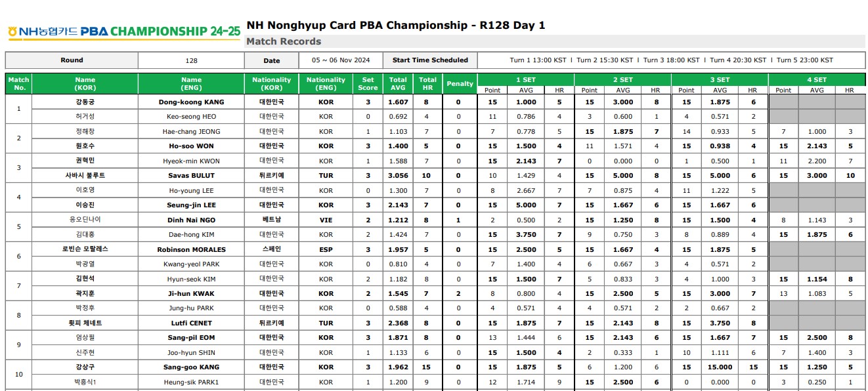Viewport: 868px width, 391px height.
Task: Select the date '05 ~ 06 Nov 2024'
Action: 340,60
